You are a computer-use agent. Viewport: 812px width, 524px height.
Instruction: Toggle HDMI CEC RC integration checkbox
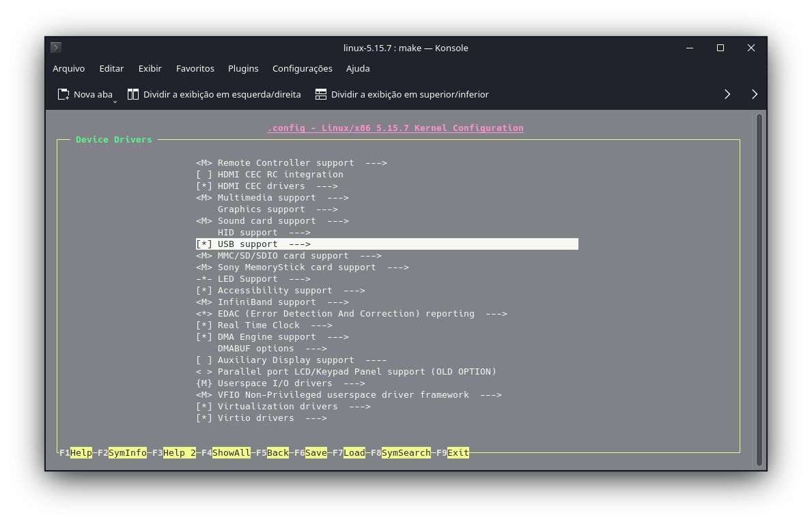(x=204, y=174)
